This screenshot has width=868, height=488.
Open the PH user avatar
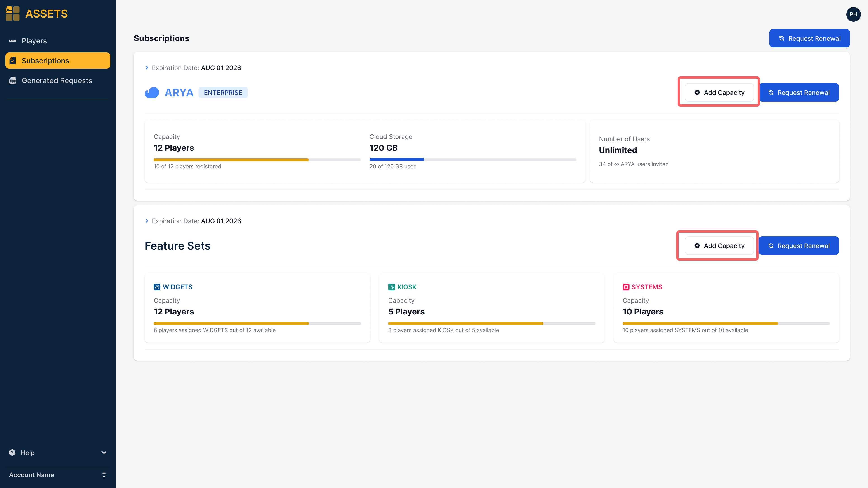click(x=853, y=14)
